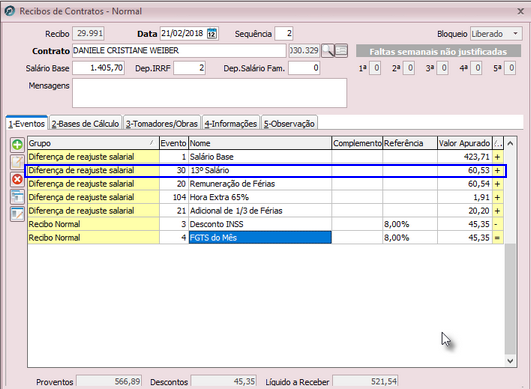This screenshot has width=531, height=389.
Task: Click the contract code 030.329 field
Action: click(304, 51)
